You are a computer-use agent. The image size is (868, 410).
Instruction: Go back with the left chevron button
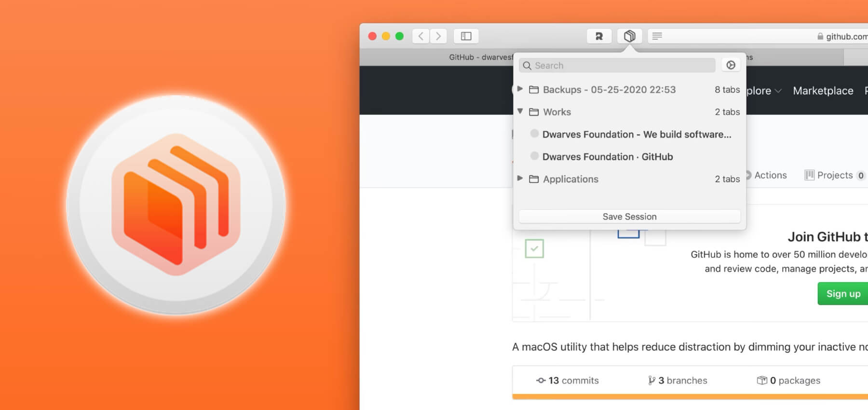[x=421, y=36]
